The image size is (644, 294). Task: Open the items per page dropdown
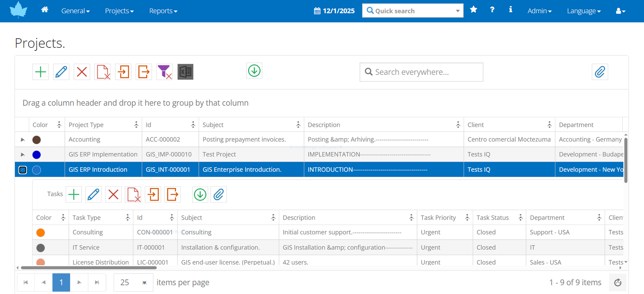pyautogui.click(x=144, y=283)
